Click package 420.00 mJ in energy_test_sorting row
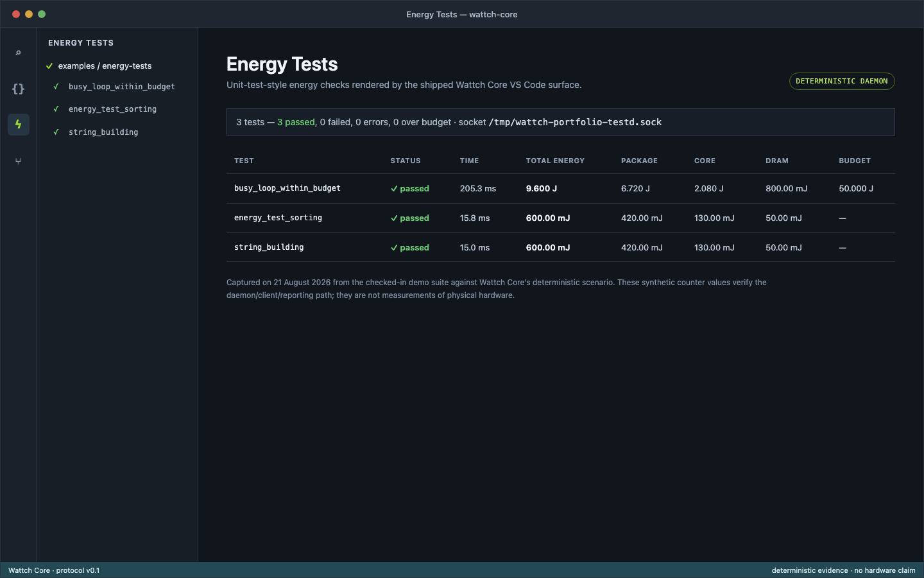 642,218
